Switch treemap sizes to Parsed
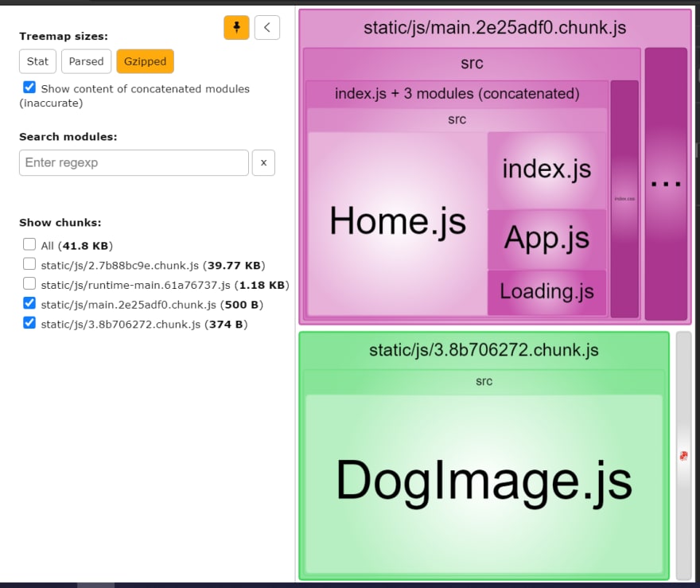700x588 pixels. 86,61
